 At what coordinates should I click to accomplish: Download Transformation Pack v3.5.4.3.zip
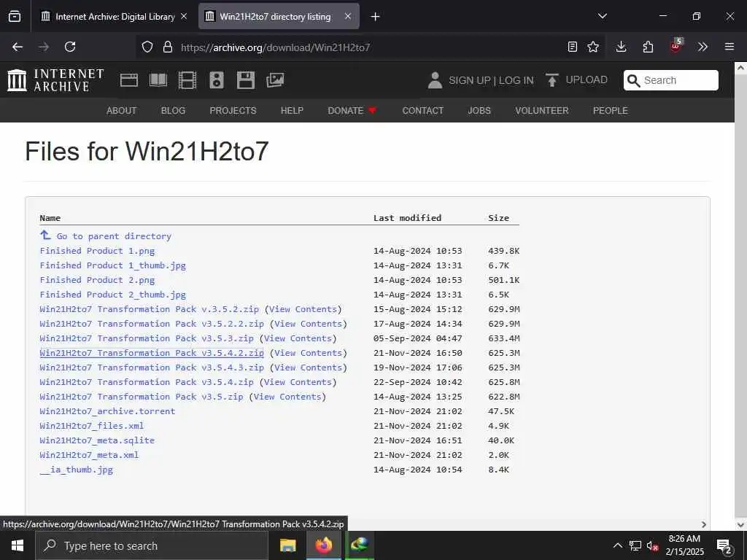[x=152, y=367]
